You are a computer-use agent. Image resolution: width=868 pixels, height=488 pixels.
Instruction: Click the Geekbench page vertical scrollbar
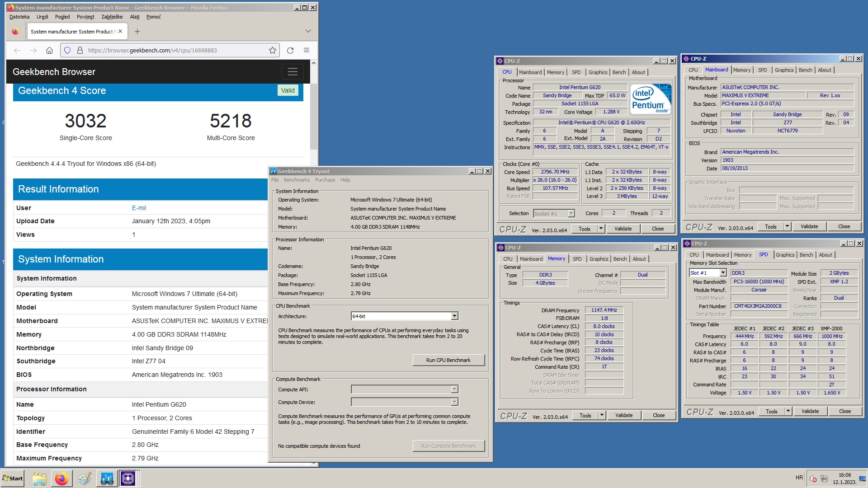(314, 116)
